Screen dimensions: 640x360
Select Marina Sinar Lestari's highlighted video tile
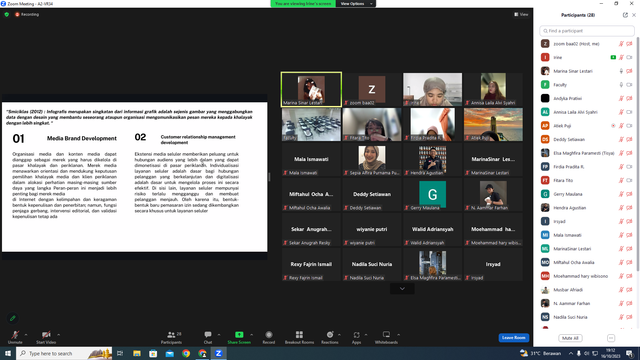pos(311,89)
